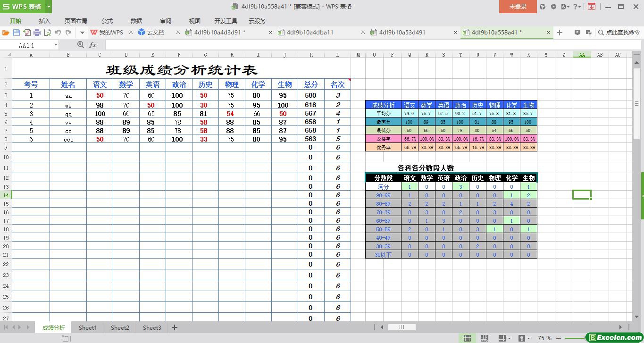Close the active 4df9b10a558a41 tab
644x343 pixels.
click(x=548, y=33)
